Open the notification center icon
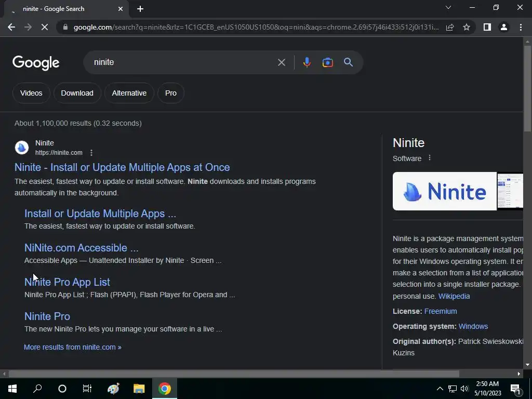This screenshot has width=532, height=399. pos(516,389)
